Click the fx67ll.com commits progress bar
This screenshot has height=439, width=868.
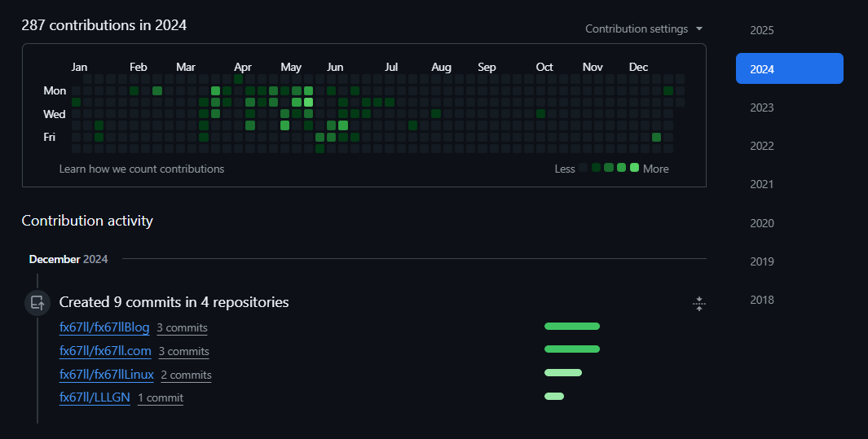point(572,349)
